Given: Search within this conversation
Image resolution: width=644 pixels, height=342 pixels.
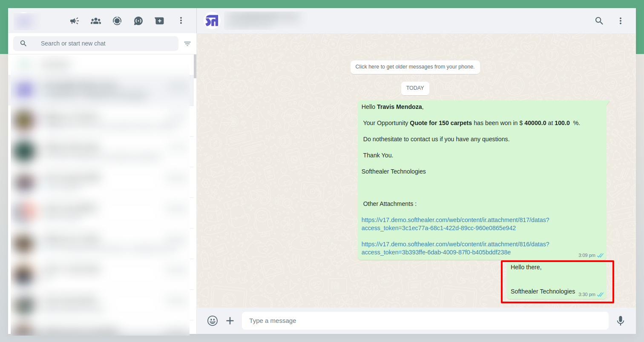Looking at the screenshot, I should click(599, 20).
